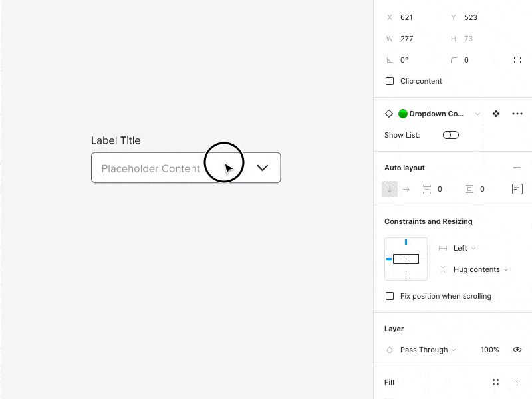Open the component options three-dot menu
The height and width of the screenshot is (399, 532).
coord(517,114)
